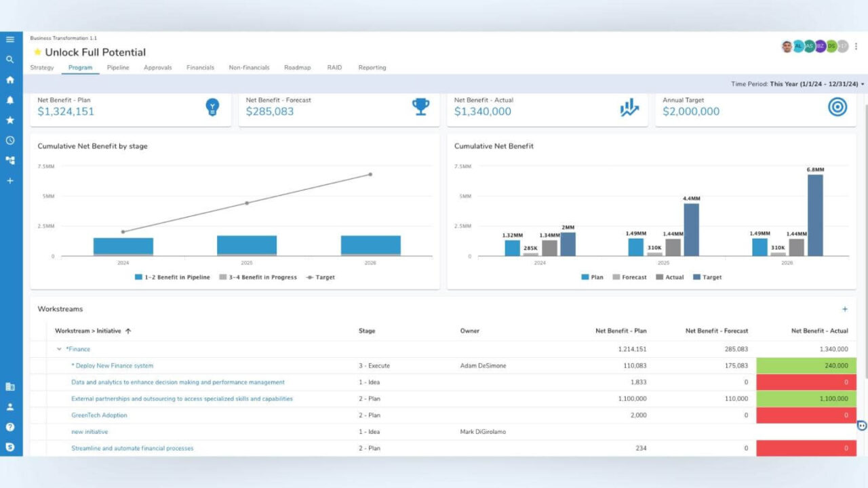Open the Time Period dropdown
The height and width of the screenshot is (488, 868).
pos(797,84)
